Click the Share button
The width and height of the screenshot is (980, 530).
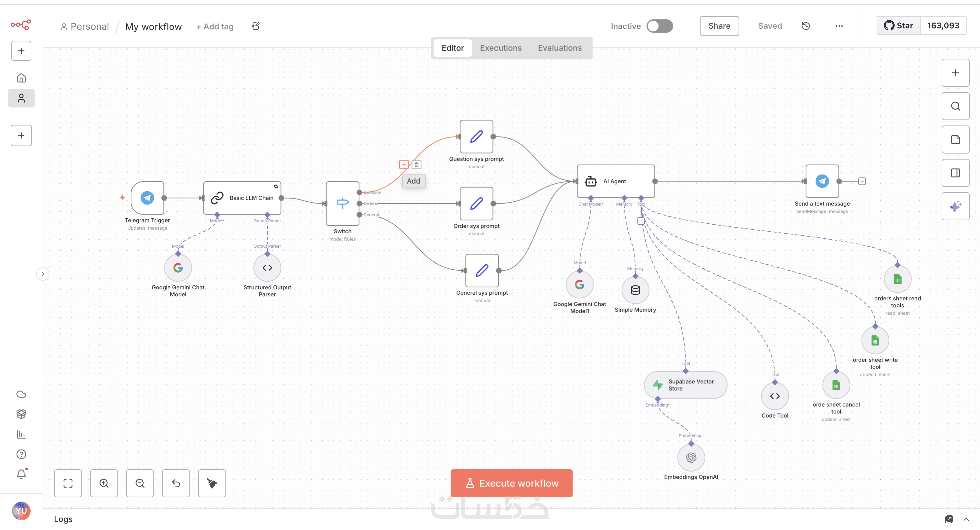pos(719,26)
